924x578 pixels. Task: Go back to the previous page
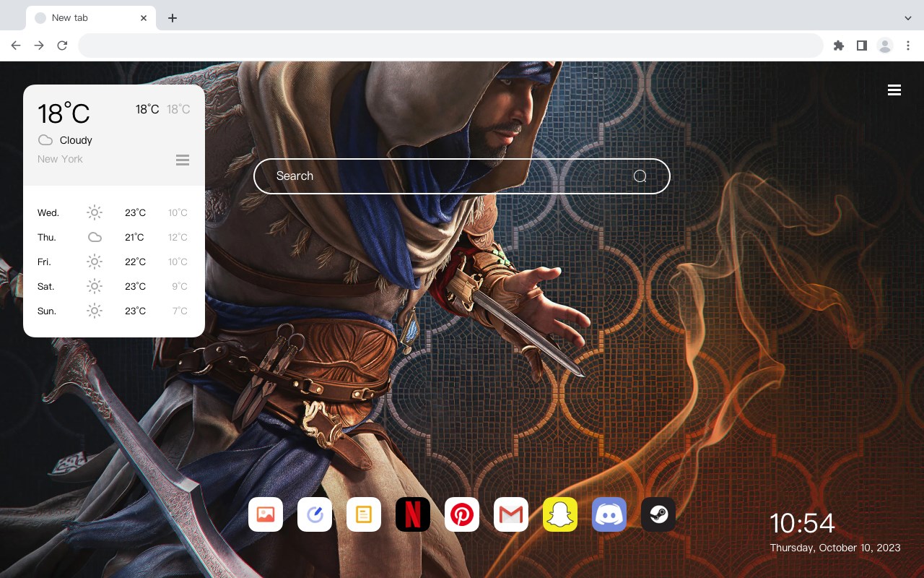pyautogui.click(x=16, y=46)
